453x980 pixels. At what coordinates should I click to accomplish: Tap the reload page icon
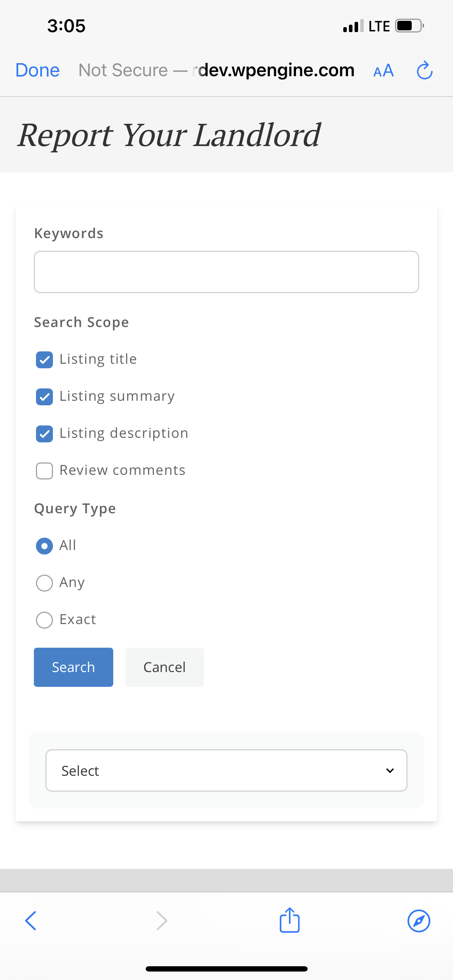pyautogui.click(x=424, y=71)
